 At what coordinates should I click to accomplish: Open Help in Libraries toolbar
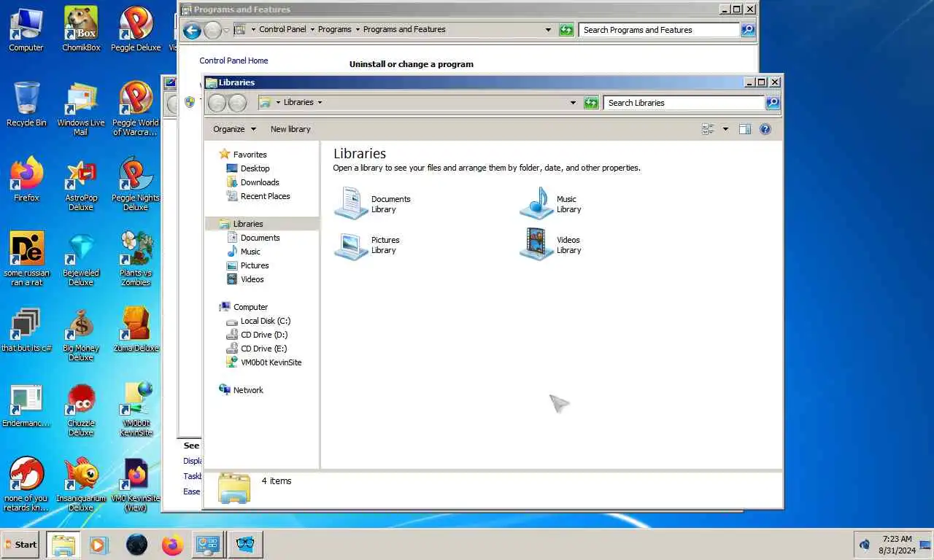click(765, 129)
